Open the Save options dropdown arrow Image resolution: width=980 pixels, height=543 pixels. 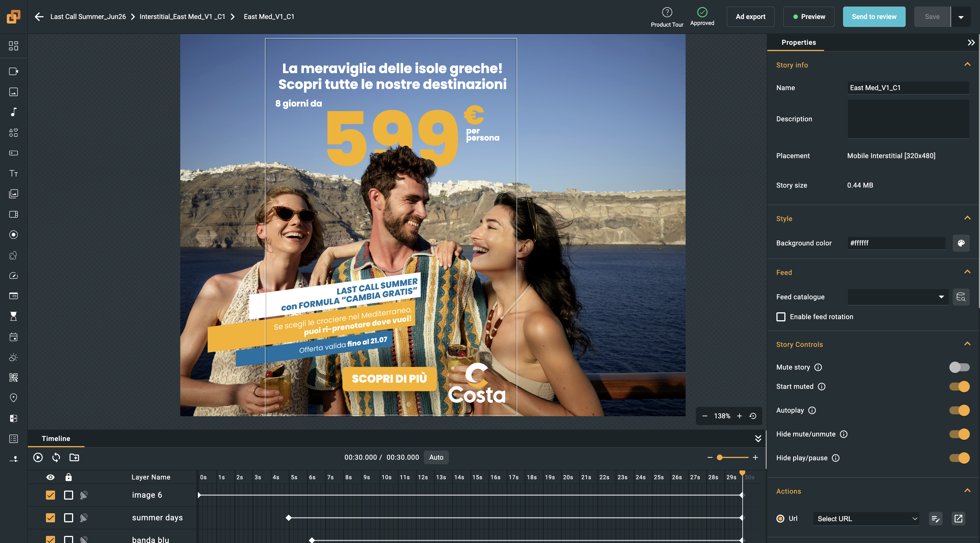pyautogui.click(x=961, y=17)
